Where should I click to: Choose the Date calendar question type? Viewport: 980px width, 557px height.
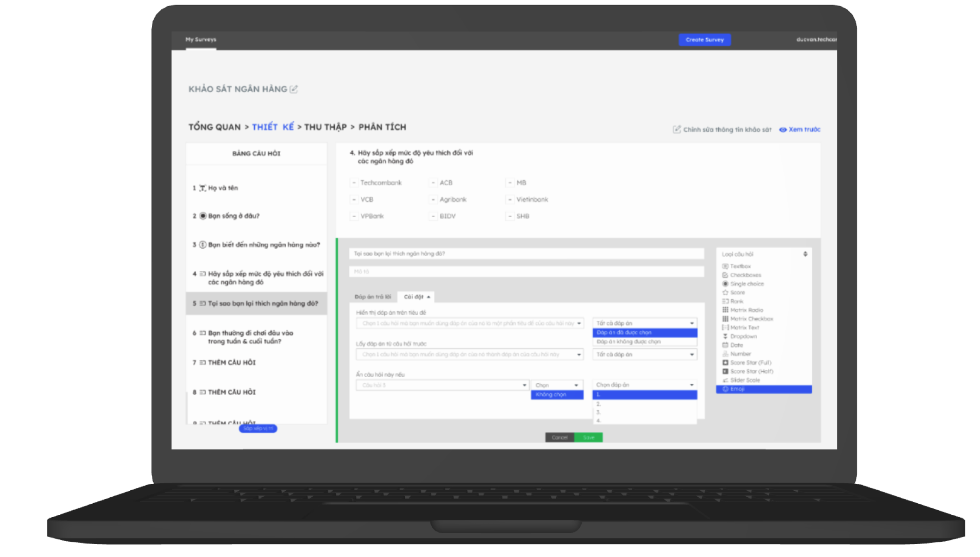(x=736, y=345)
